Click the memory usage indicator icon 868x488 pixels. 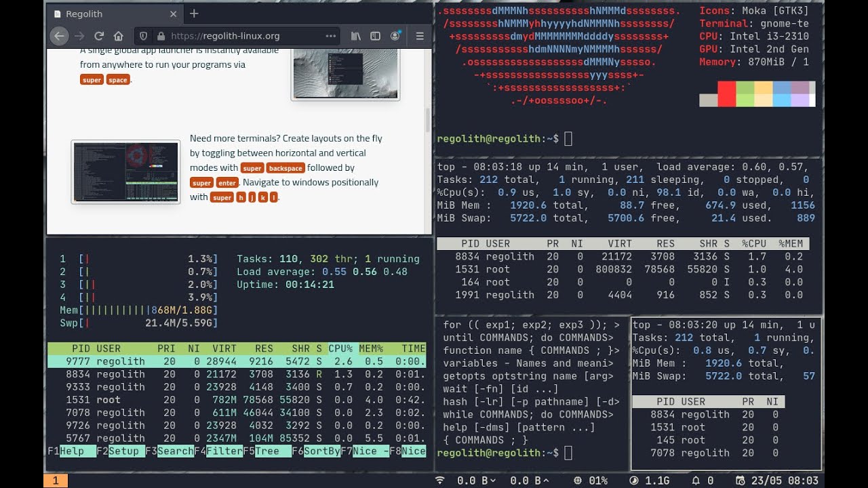[634, 481]
